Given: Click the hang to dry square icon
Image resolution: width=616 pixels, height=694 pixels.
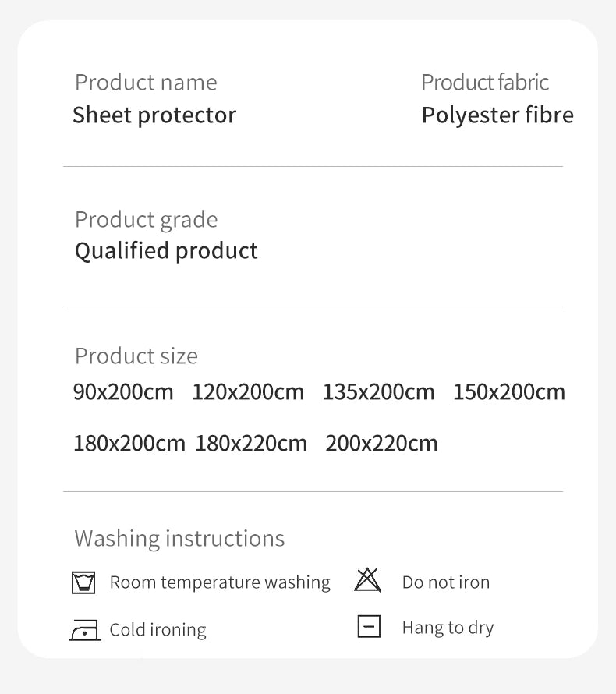Looking at the screenshot, I should point(369,626).
